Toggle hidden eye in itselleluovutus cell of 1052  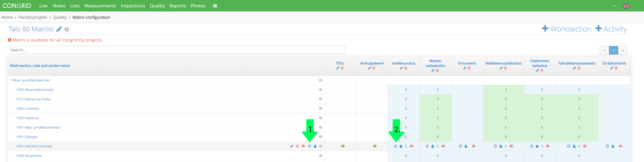[x=411, y=146]
